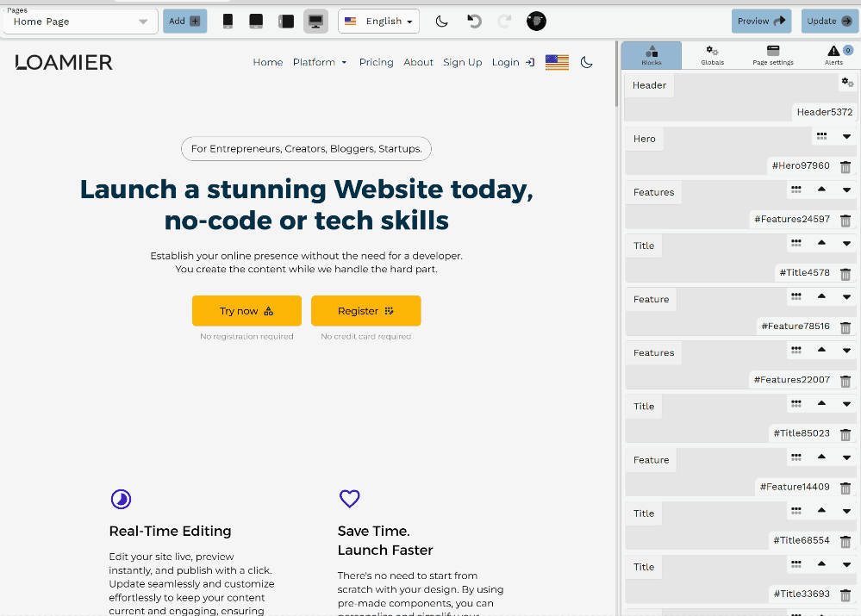
Task: Click the US flag in site header
Action: pos(557,62)
